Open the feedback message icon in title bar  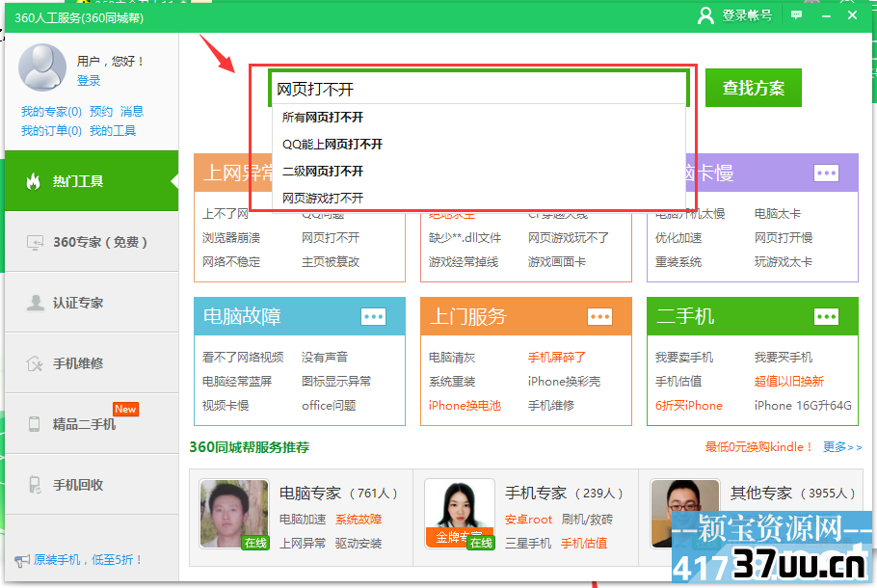point(796,15)
